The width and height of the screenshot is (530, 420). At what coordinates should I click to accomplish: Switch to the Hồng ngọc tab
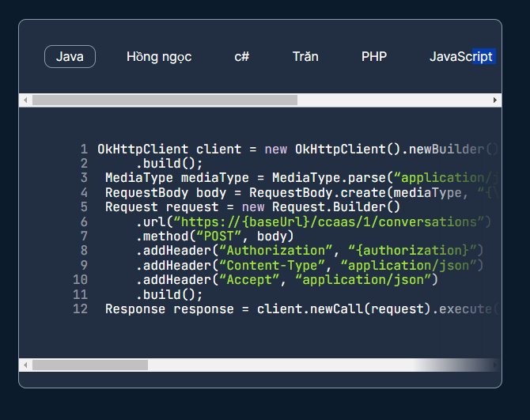[x=159, y=57]
